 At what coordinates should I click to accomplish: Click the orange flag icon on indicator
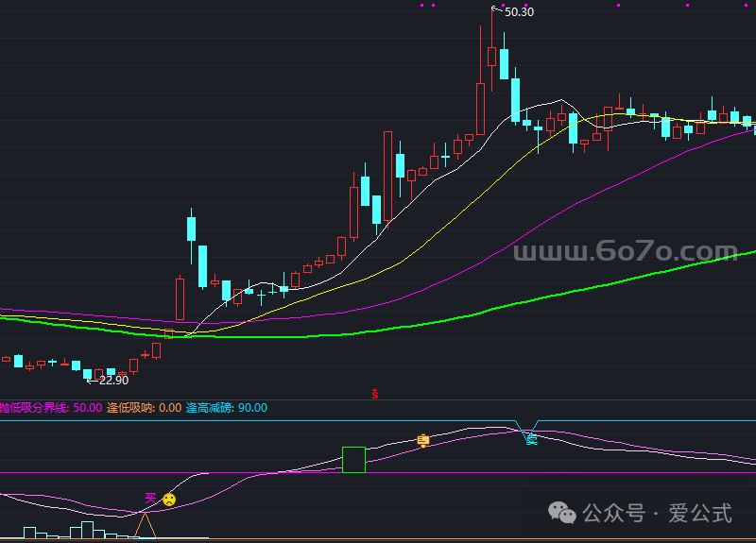(x=423, y=440)
